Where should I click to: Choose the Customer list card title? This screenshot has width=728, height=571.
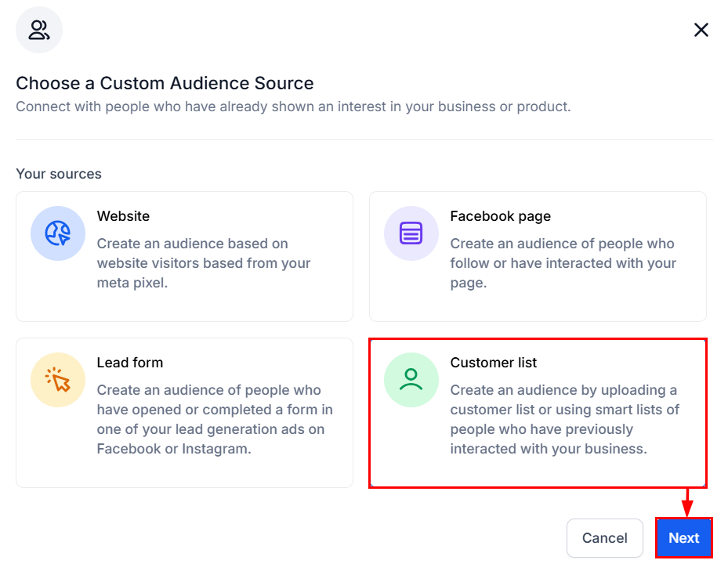click(493, 363)
